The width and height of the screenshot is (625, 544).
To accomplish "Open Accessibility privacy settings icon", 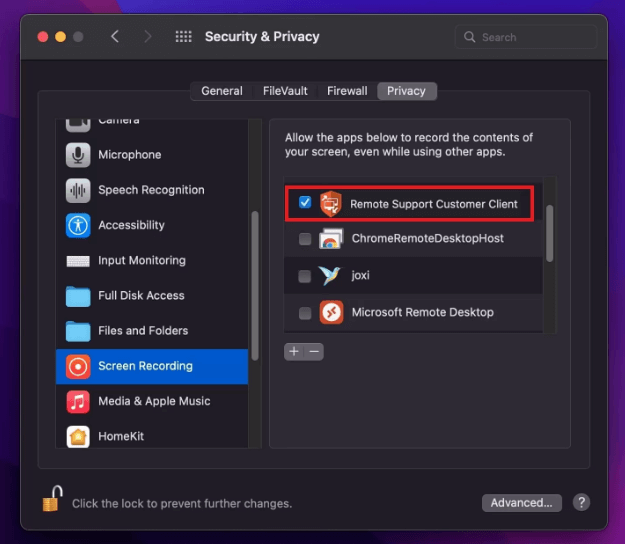I will [78, 225].
